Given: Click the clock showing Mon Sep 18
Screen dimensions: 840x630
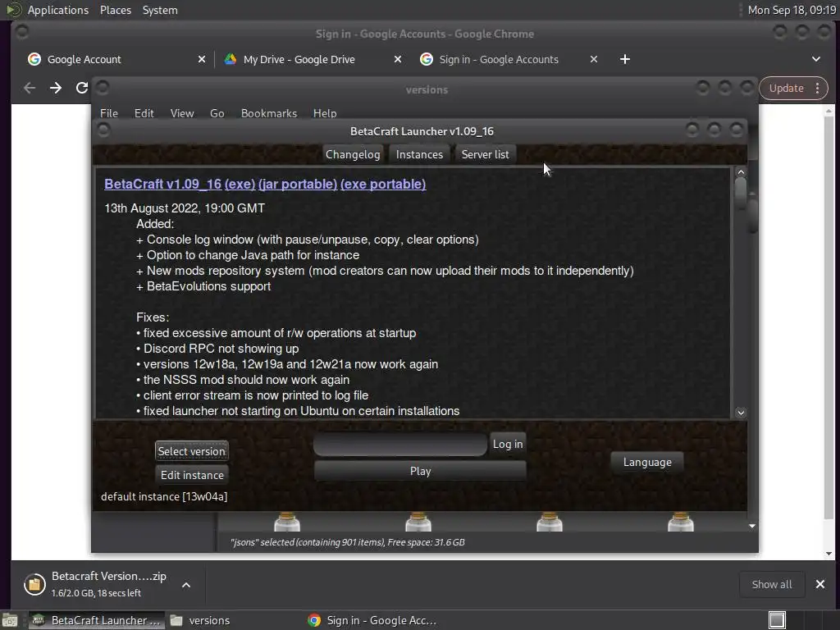Looking at the screenshot, I should point(792,10).
